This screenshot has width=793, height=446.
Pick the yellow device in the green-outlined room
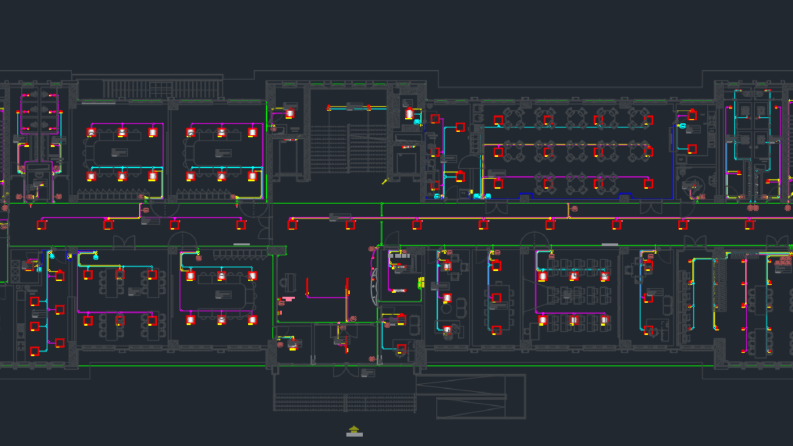point(420,283)
